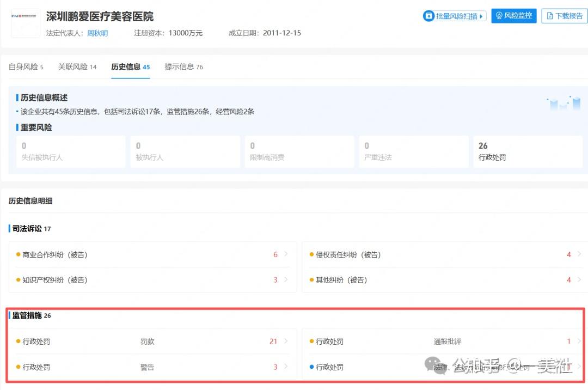Open batch risk scan 批量风险扫描

point(455,16)
